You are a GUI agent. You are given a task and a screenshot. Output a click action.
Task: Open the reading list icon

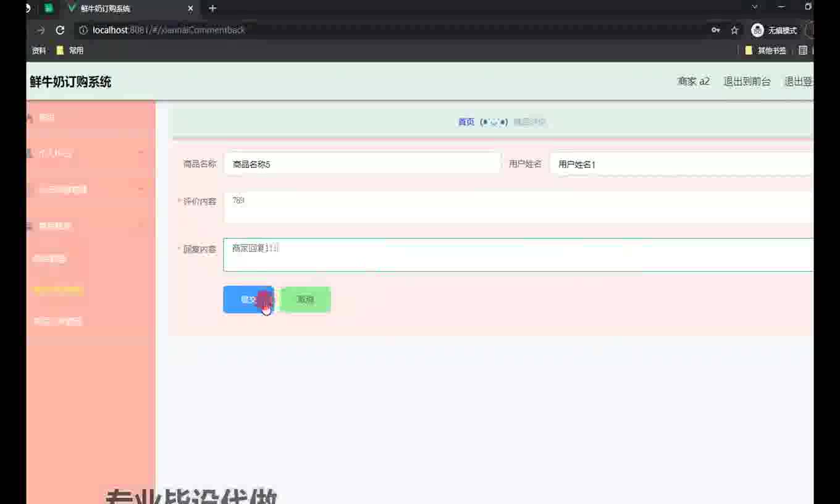[x=803, y=51]
